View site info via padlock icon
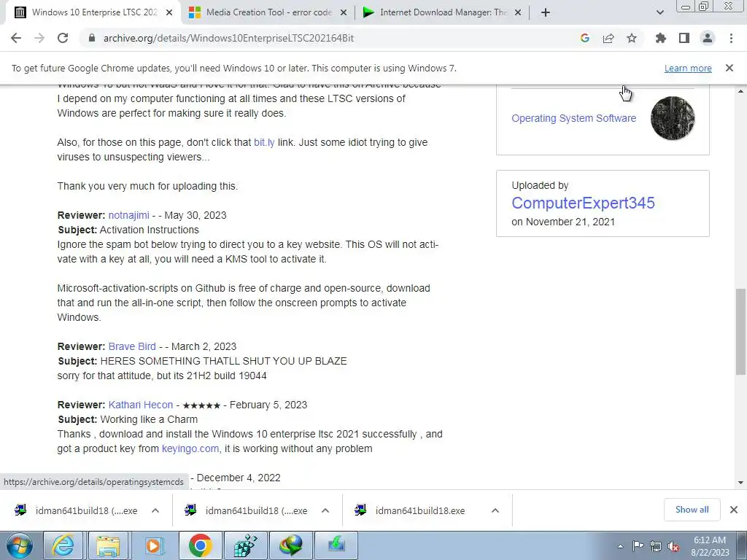Screen dimensions: 747x560 point(93,38)
